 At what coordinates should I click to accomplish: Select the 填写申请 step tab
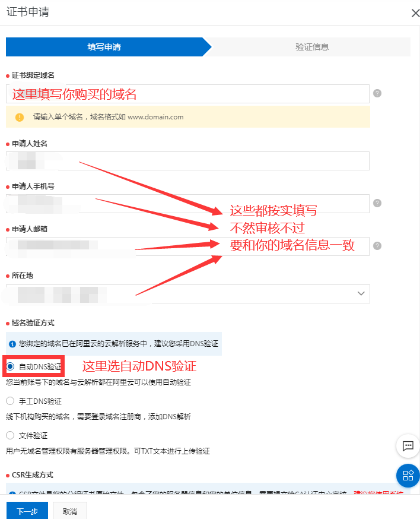104,47
